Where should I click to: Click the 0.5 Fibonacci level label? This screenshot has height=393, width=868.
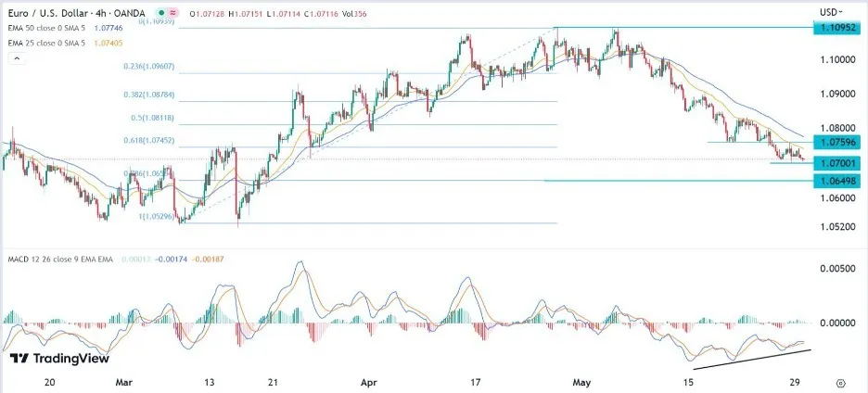153,118
